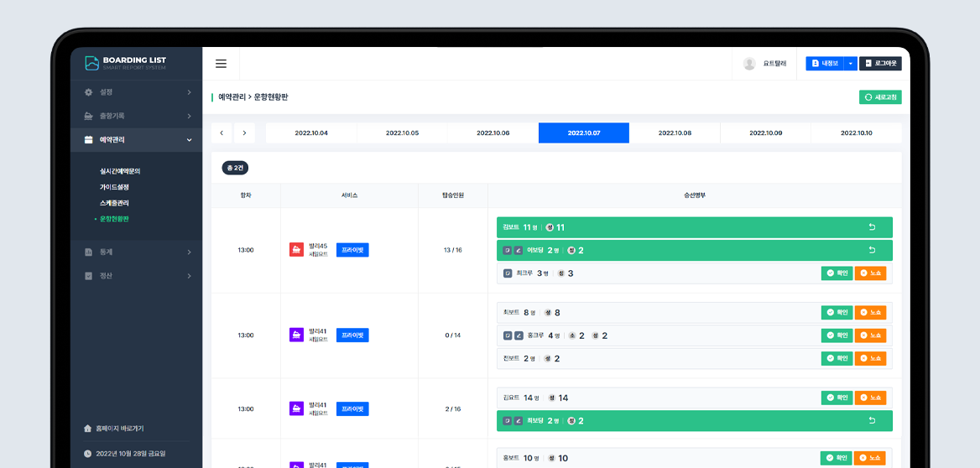This screenshot has height=468, width=980.
Task: Mark 김요트 as 노쇼 no-show
Action: point(870,398)
